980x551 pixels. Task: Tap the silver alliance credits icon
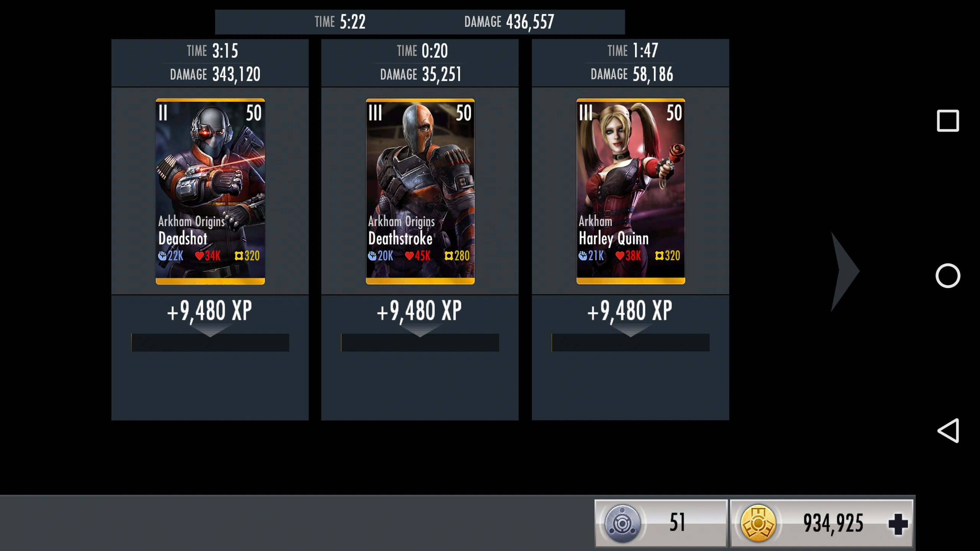pyautogui.click(x=622, y=523)
